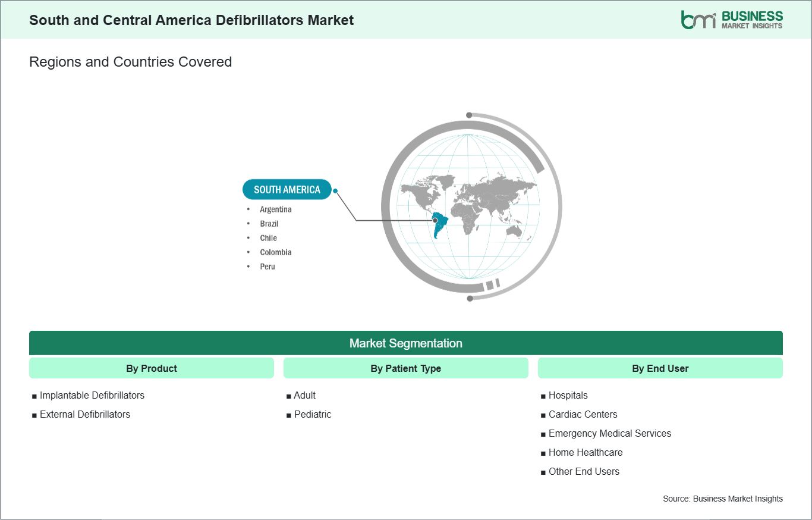Select the By Patient Type column header
The image size is (812, 520).
(406, 368)
